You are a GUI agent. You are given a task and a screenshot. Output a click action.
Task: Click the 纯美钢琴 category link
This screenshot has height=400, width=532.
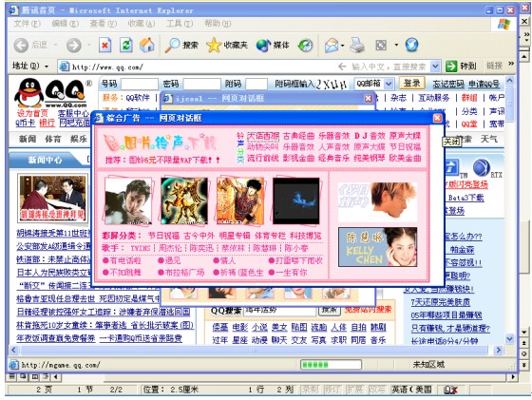370,158
